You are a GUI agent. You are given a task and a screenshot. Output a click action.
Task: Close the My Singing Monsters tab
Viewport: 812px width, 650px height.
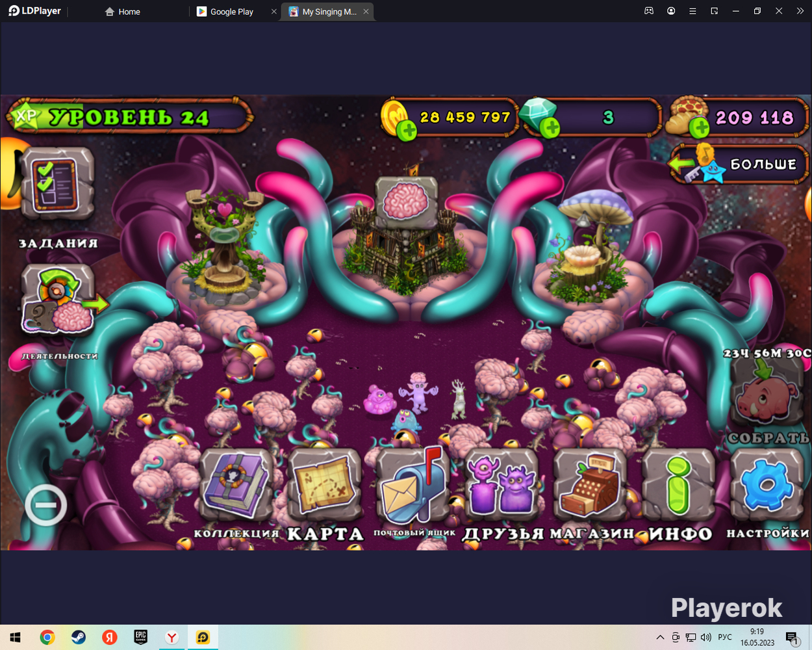tap(366, 12)
